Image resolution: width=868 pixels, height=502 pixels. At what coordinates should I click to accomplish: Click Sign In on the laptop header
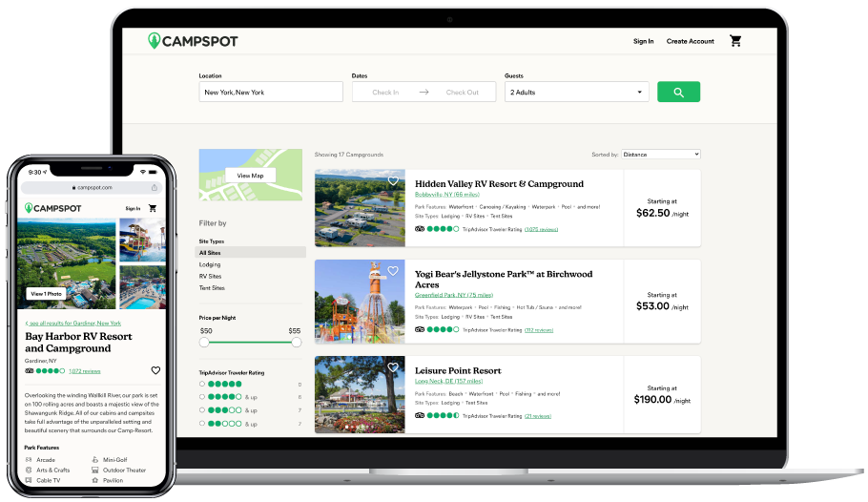point(643,42)
